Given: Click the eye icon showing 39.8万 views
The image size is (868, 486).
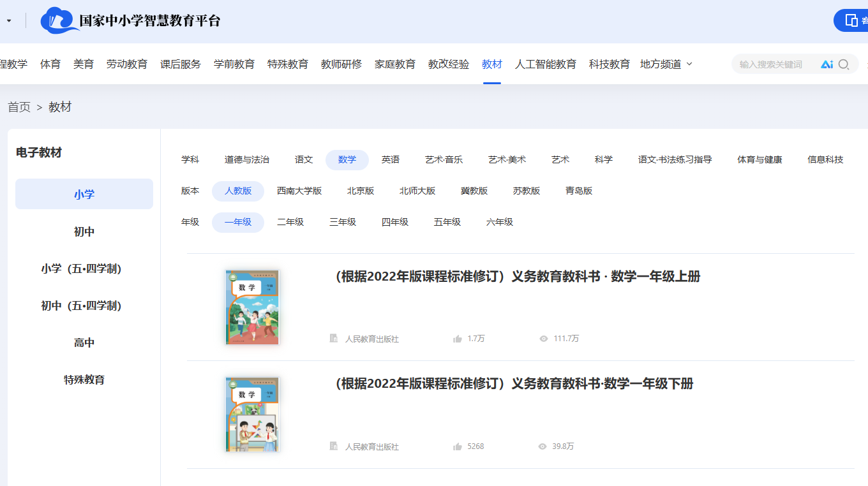Looking at the screenshot, I should tap(542, 446).
